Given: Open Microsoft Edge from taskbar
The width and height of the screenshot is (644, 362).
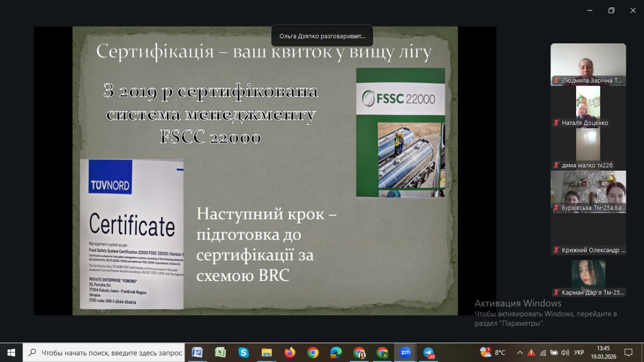Looking at the screenshot, I should pyautogui.click(x=336, y=352).
